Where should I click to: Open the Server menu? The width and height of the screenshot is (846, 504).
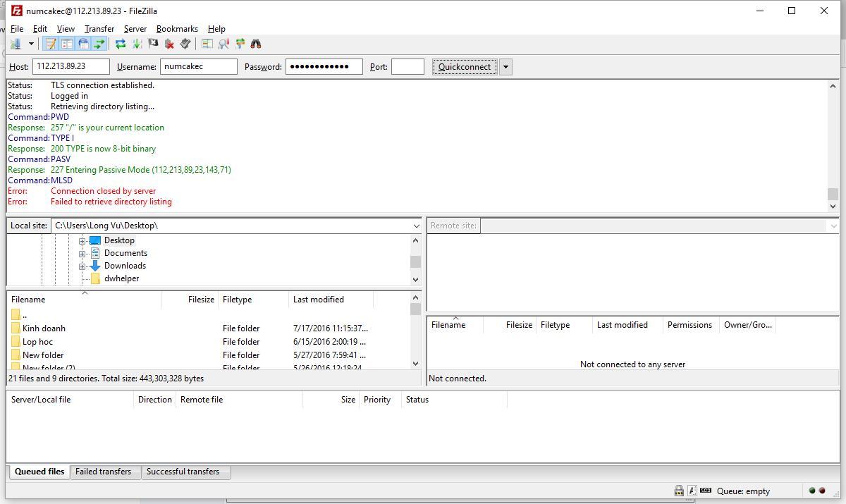coord(135,29)
